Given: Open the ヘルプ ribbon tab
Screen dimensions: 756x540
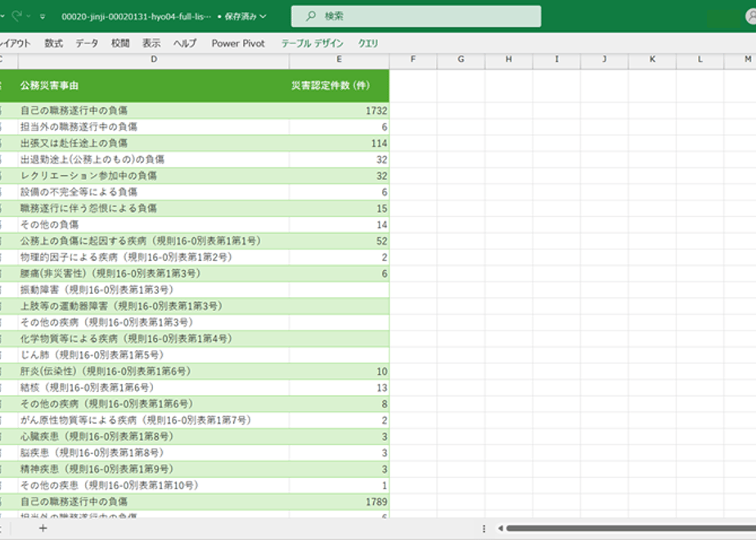Looking at the screenshot, I should point(185,43).
